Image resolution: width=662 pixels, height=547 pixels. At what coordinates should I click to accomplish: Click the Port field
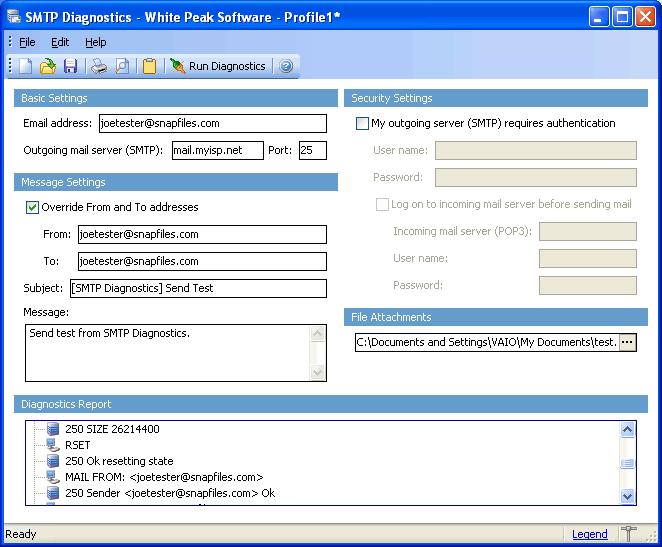313,151
